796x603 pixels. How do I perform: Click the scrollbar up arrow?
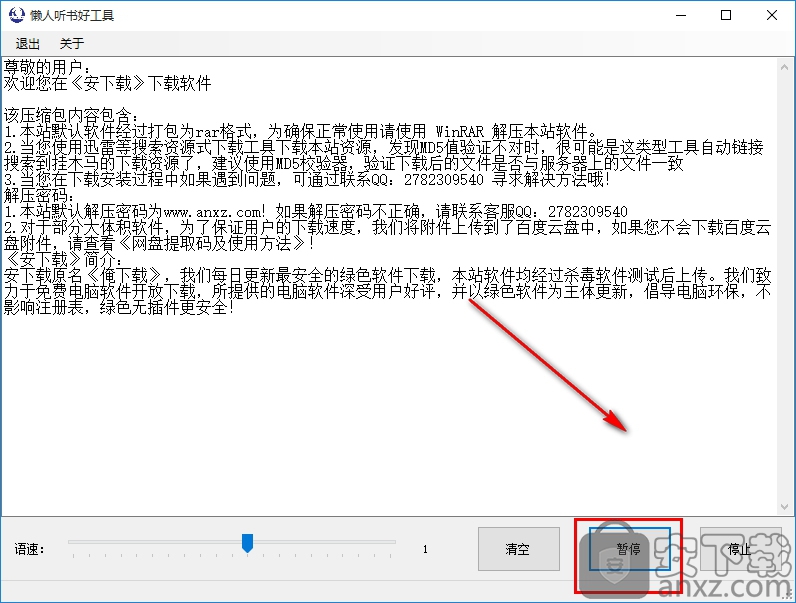(784, 68)
